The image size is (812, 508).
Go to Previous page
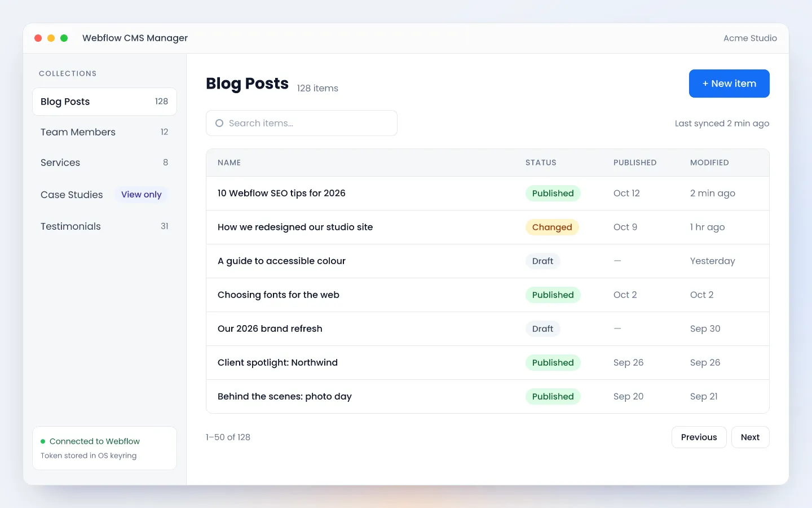699,437
